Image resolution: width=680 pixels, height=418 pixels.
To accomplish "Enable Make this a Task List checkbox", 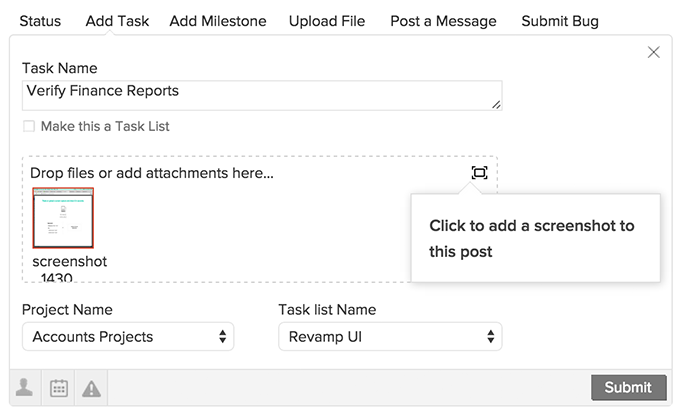I will pyautogui.click(x=29, y=127).
